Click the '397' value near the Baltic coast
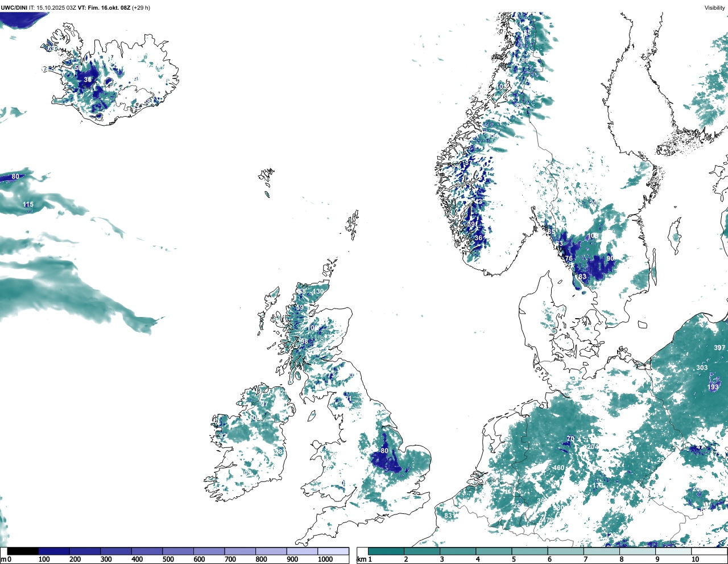The width and height of the screenshot is (728, 564). coord(719,348)
